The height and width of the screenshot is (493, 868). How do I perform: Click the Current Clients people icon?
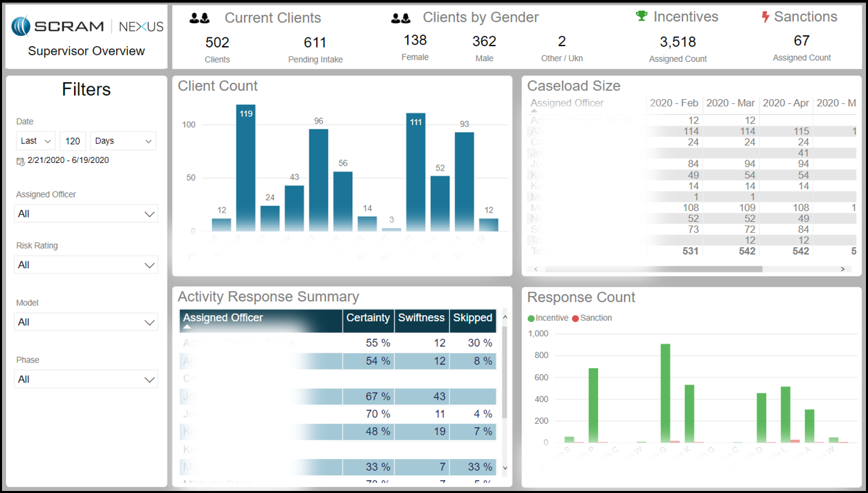pyautogui.click(x=199, y=18)
